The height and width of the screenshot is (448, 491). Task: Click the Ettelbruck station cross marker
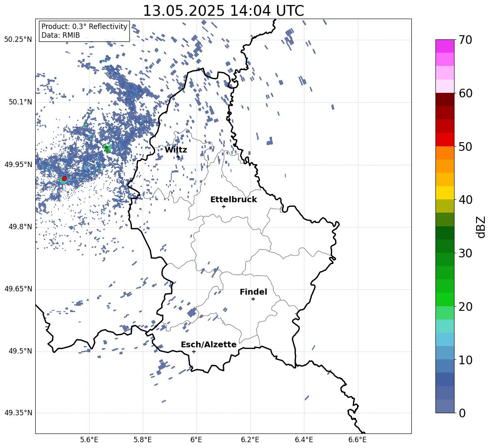(224, 206)
